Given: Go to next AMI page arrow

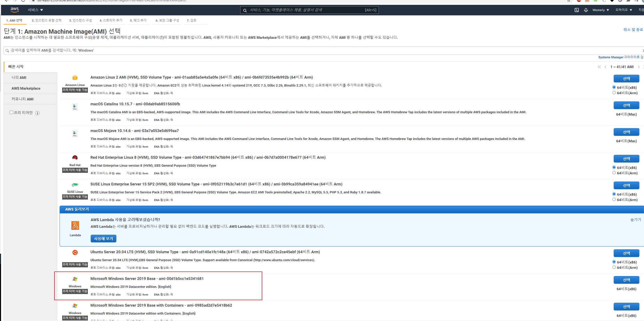Looking at the screenshot, I should pos(639,67).
